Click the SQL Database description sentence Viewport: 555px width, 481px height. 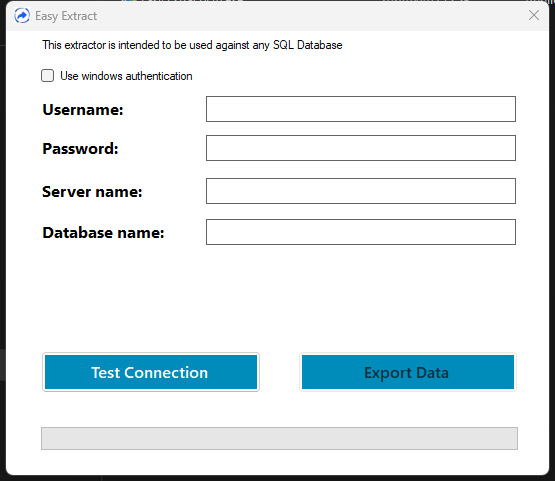192,45
